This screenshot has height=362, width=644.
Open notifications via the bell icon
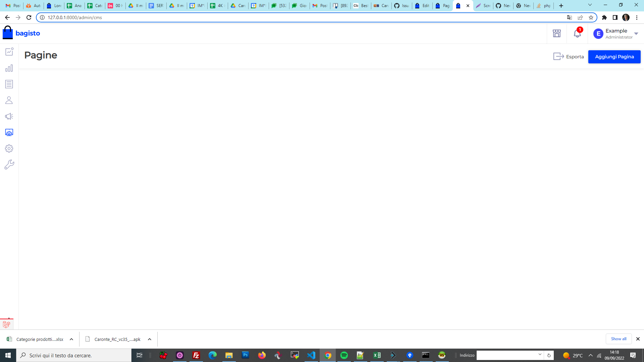[x=577, y=34]
